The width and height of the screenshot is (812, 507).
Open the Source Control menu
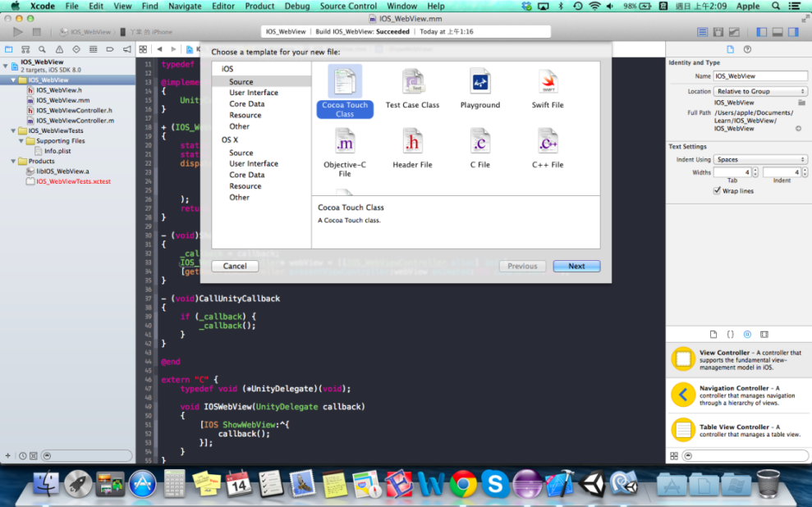coord(348,6)
